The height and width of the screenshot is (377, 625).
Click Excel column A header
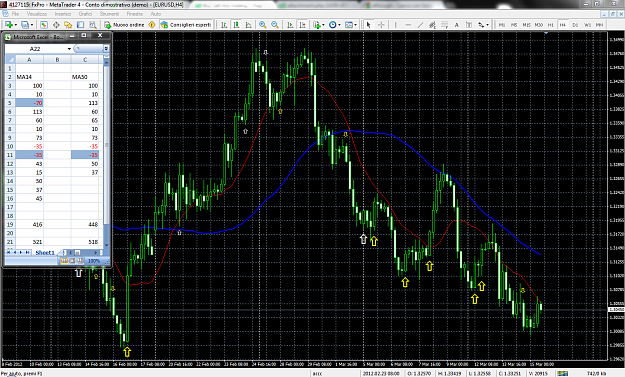29,60
